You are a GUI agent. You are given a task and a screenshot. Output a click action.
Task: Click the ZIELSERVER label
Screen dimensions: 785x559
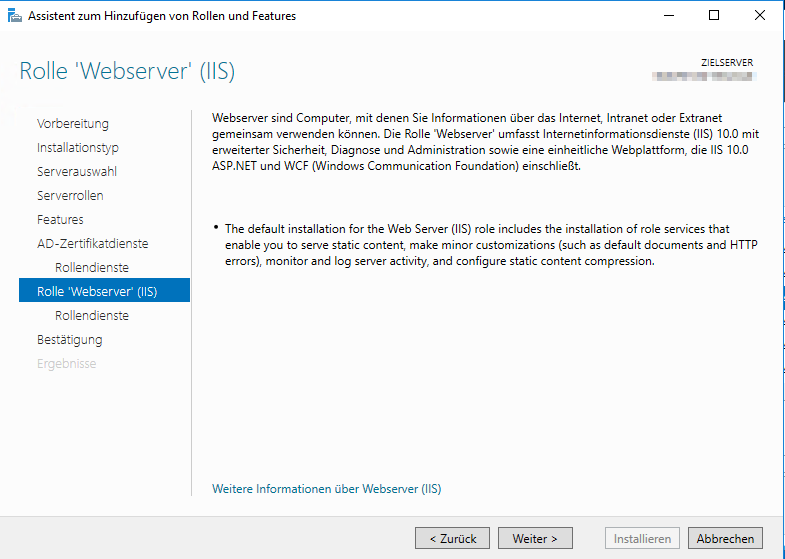click(727, 63)
